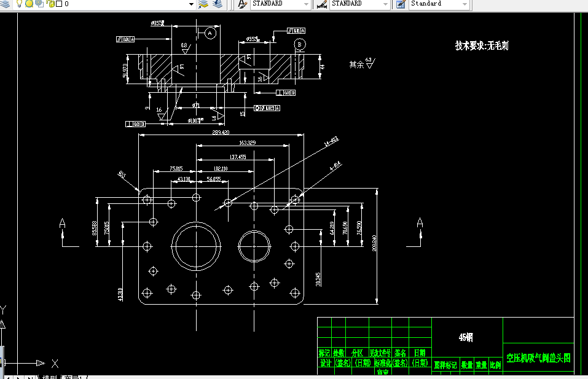Open the STANDARD dimension style dropdown

point(385,5)
